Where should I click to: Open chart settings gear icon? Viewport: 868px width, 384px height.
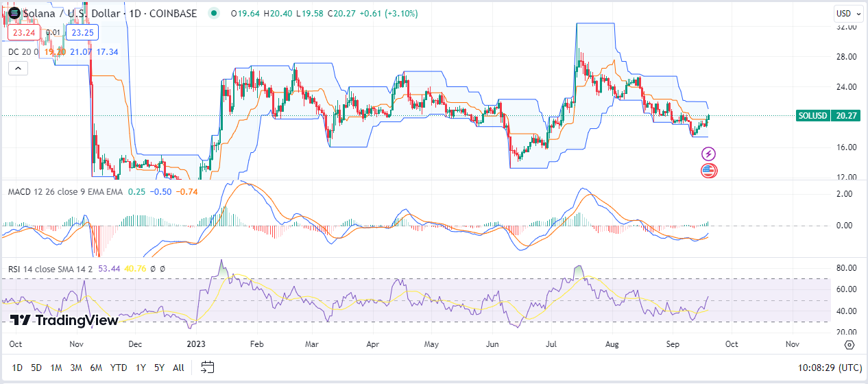[849, 345]
